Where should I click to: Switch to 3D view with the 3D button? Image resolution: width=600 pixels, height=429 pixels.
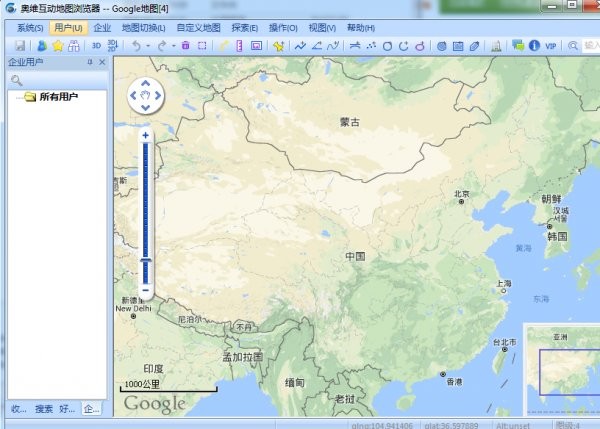tap(96, 46)
